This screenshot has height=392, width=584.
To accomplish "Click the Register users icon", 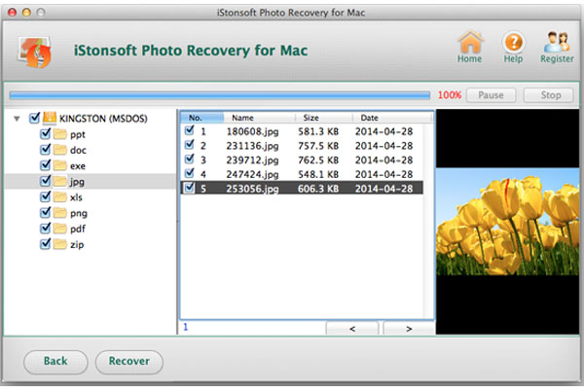I will coord(557,41).
